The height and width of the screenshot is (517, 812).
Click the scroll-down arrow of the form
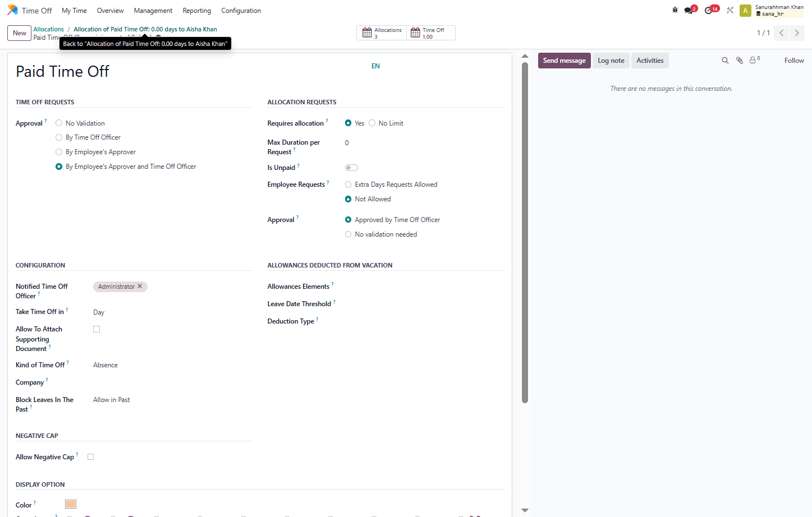coord(525,510)
